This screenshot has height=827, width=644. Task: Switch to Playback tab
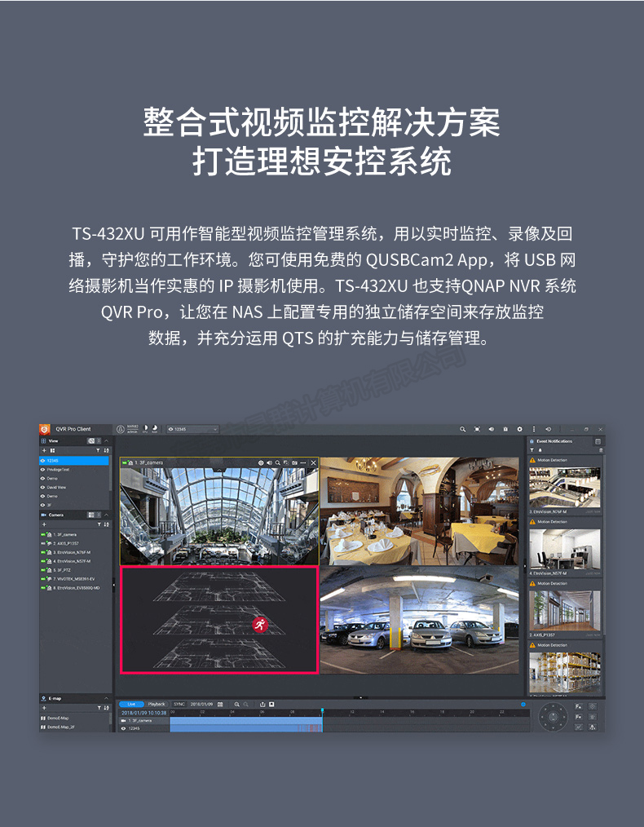156,704
